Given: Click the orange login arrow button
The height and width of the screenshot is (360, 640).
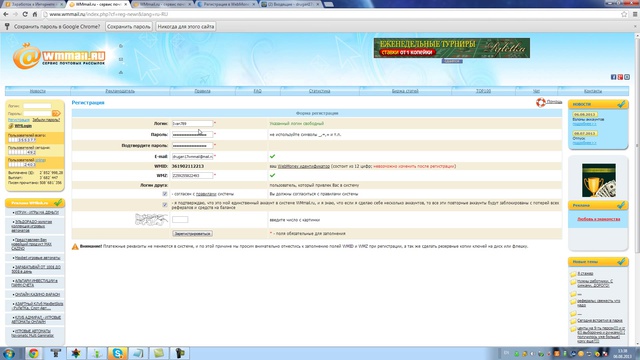Looking at the screenshot, I should pos(56,113).
